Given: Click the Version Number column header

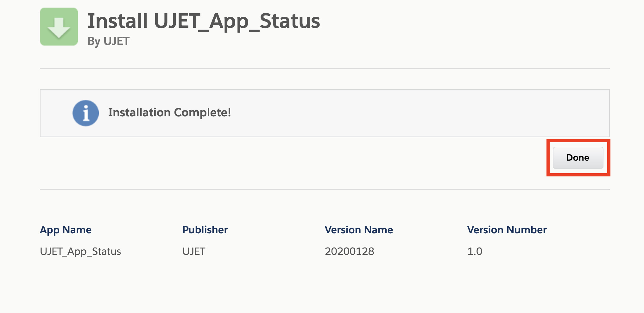Looking at the screenshot, I should (x=507, y=230).
